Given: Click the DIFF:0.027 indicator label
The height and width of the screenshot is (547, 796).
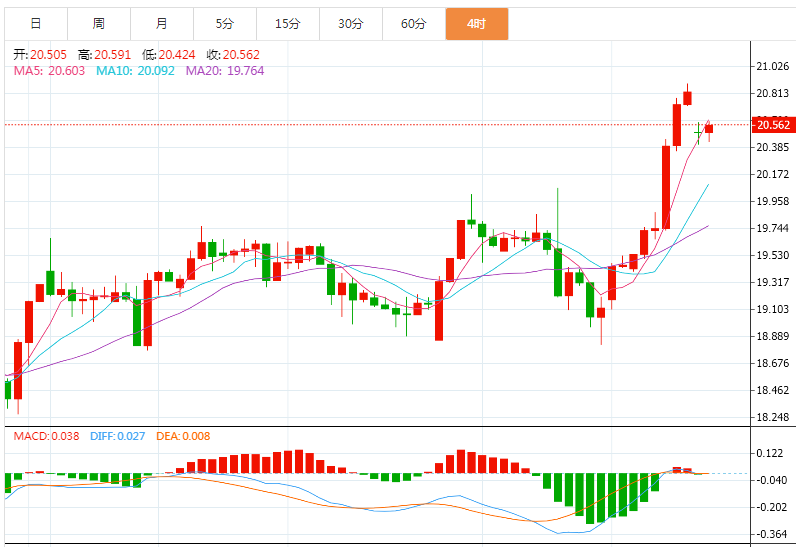Looking at the screenshot, I should click(117, 436).
